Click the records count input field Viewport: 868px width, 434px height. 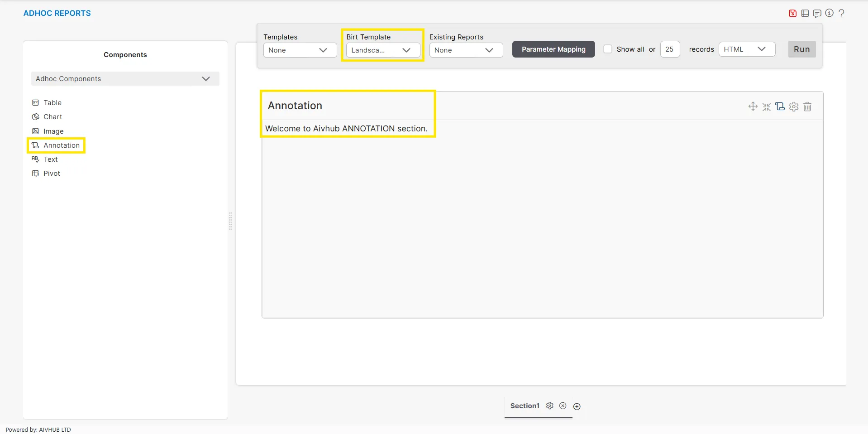tap(669, 49)
